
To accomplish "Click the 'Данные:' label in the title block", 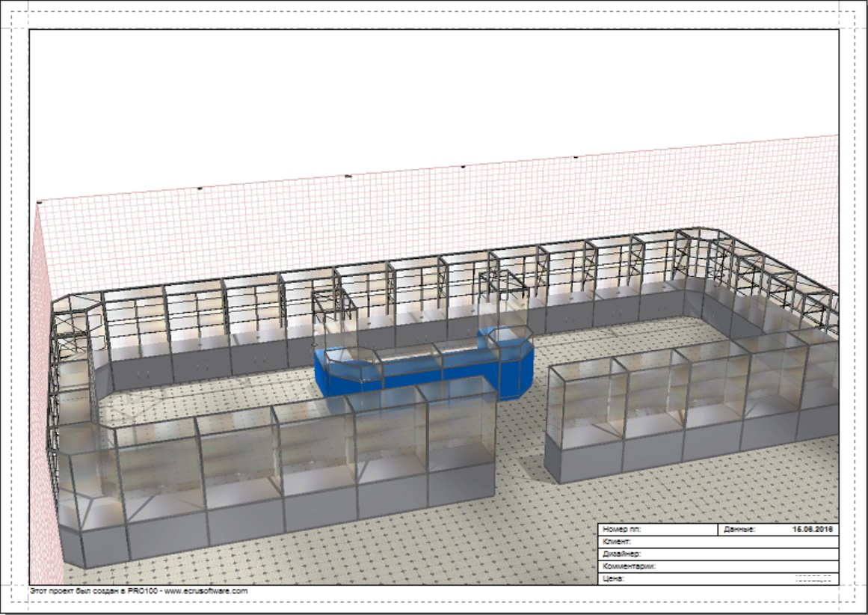I will click(x=739, y=530).
